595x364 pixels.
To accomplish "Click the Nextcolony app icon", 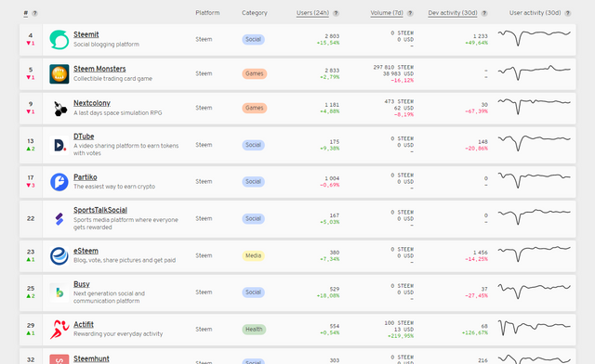I will pos(59,109).
